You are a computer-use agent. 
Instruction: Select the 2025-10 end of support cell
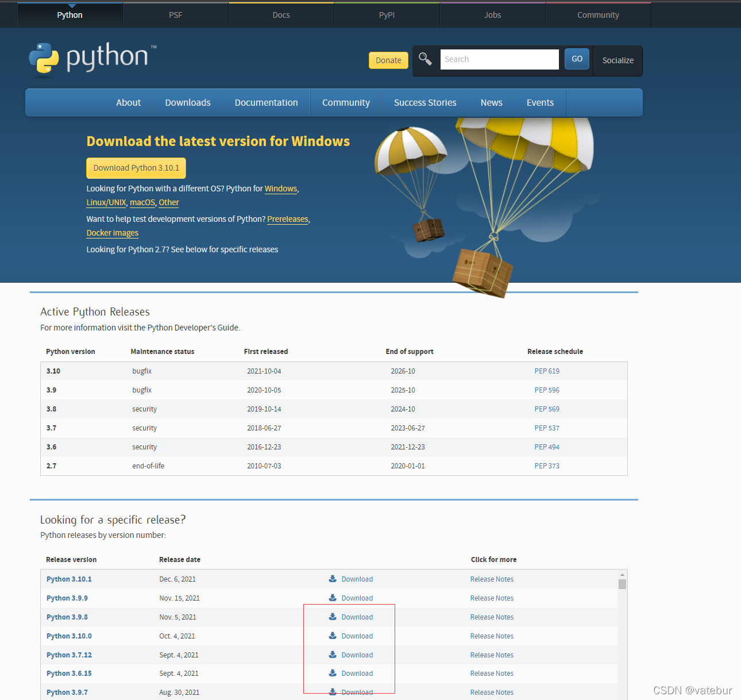pos(403,390)
